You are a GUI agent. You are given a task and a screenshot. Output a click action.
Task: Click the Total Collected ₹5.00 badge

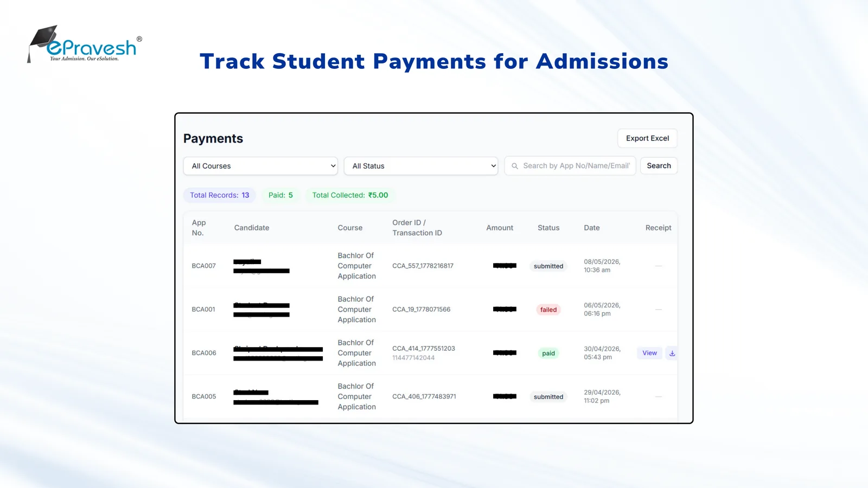[x=350, y=195]
